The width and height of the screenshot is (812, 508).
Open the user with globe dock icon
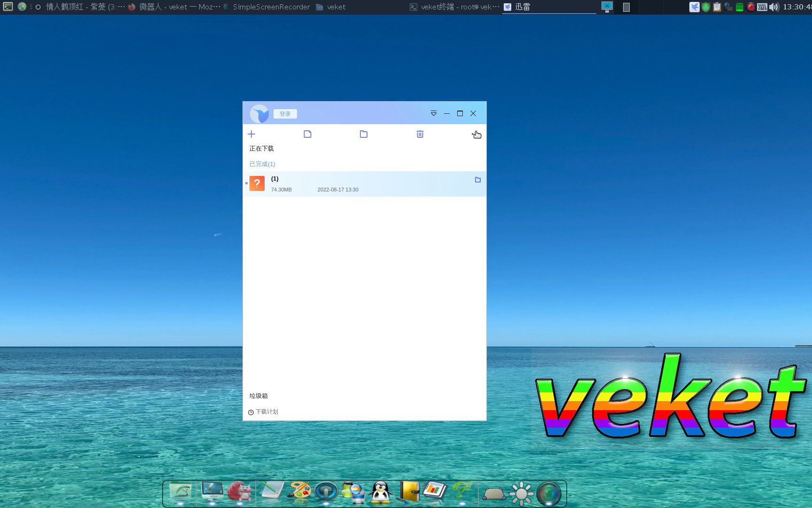tap(353, 492)
